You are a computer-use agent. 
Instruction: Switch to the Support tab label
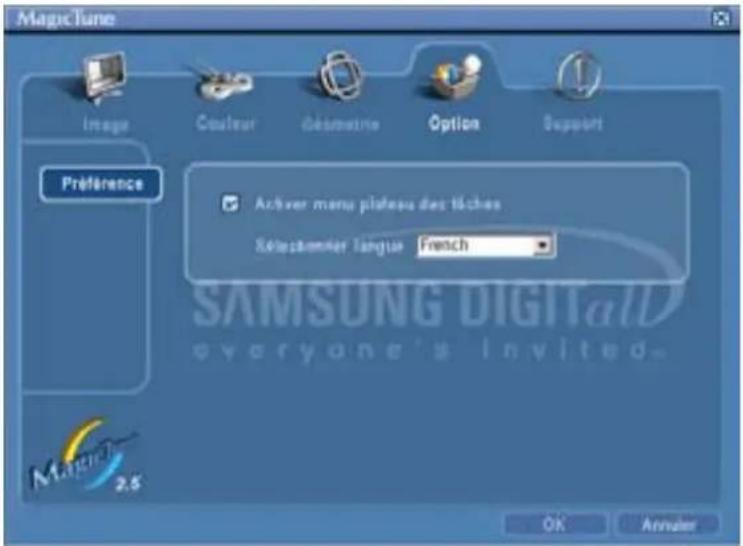[x=573, y=123]
